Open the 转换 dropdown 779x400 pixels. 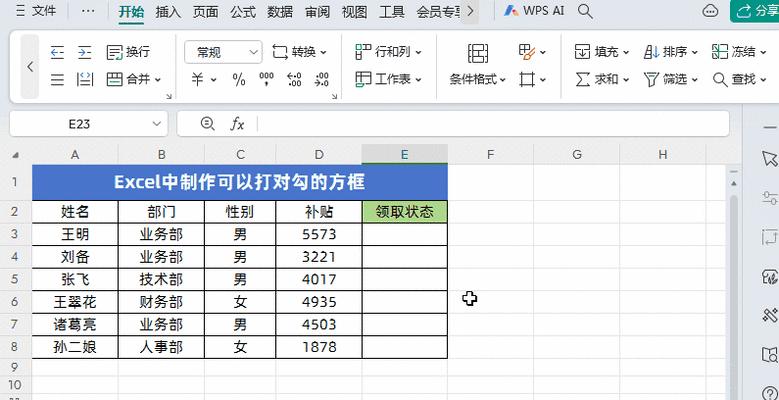300,52
